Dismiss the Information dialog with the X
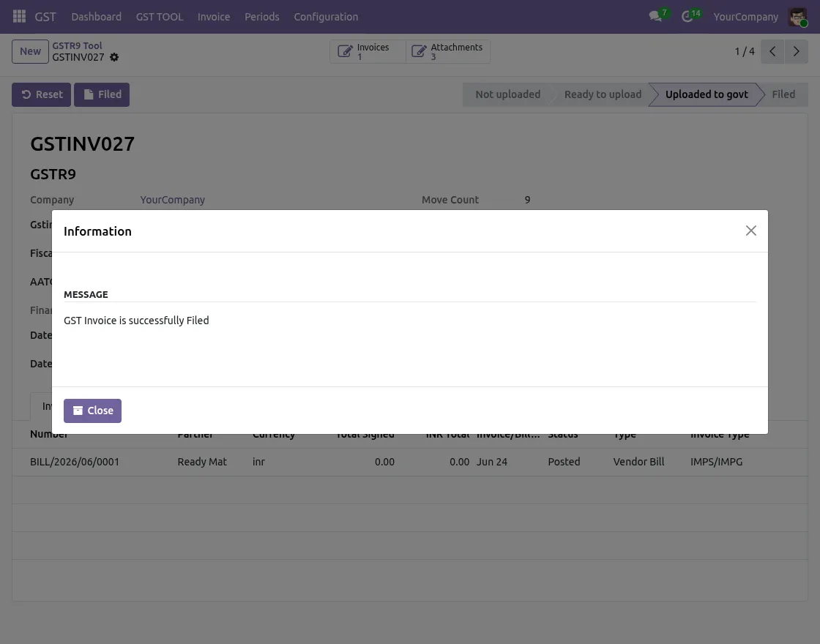Viewport: 820px width, 644px height. pos(751,231)
